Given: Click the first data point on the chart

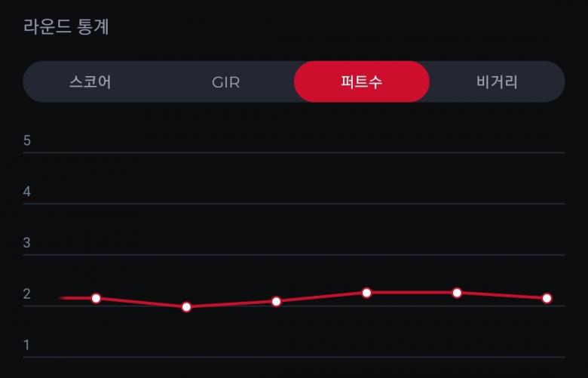Looking at the screenshot, I should click(96, 298).
